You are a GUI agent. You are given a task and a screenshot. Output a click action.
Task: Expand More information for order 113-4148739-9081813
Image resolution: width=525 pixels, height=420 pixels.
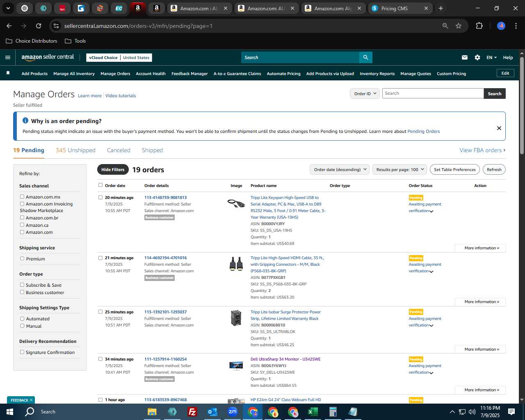click(480, 248)
